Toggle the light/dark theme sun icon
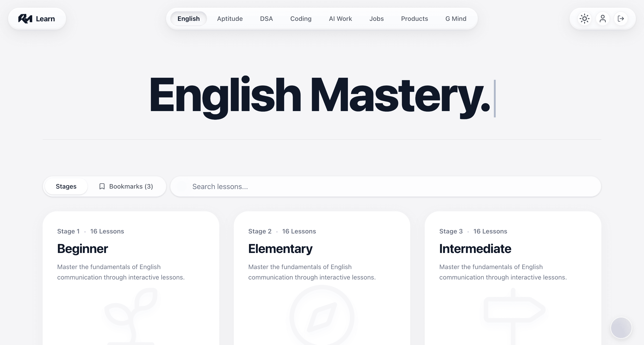644x345 pixels. tap(585, 19)
